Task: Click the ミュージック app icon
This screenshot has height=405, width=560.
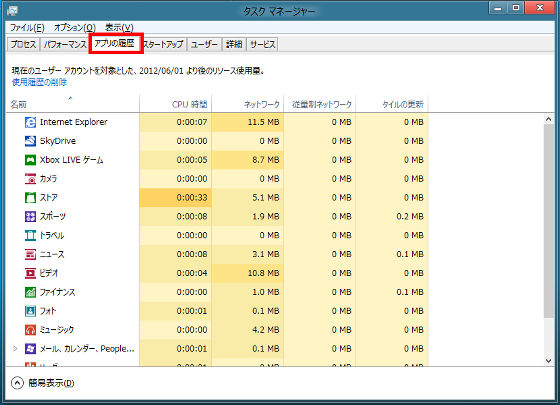Action: click(30, 330)
